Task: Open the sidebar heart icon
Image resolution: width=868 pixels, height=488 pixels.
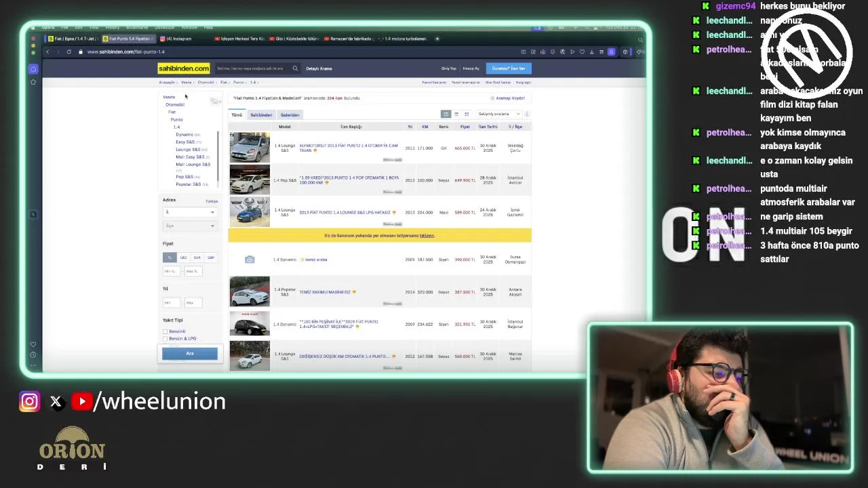Action: pos(33,344)
